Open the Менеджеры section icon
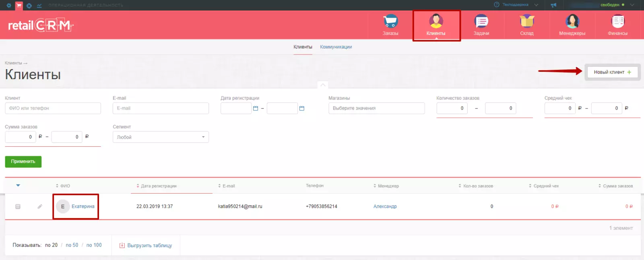The height and width of the screenshot is (260, 644). (x=572, y=21)
